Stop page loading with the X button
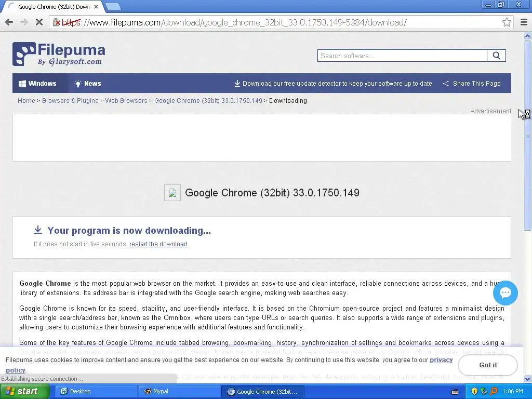The width and height of the screenshot is (532, 399). pos(39,22)
